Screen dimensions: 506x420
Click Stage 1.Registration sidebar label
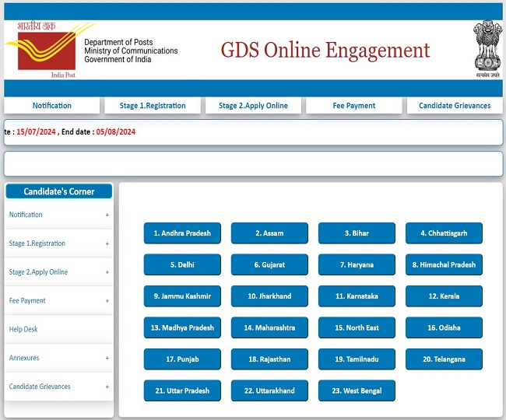pos(37,243)
